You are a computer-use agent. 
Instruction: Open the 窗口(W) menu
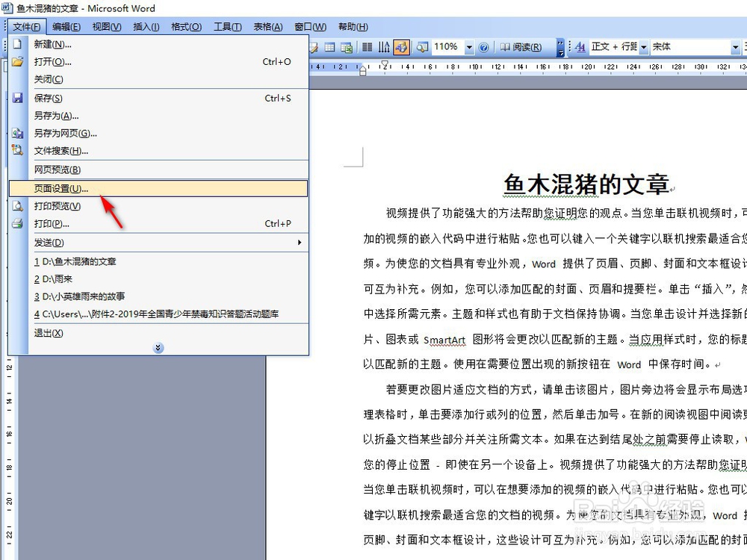click(x=310, y=27)
